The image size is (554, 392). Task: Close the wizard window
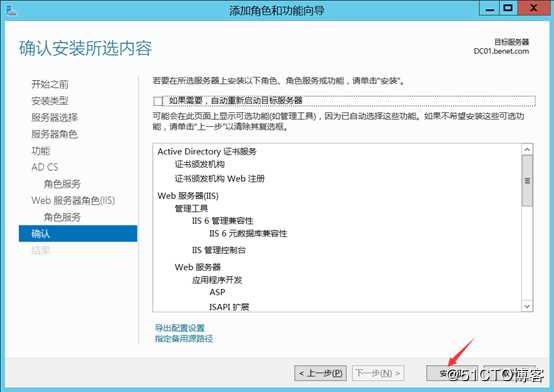(x=534, y=8)
